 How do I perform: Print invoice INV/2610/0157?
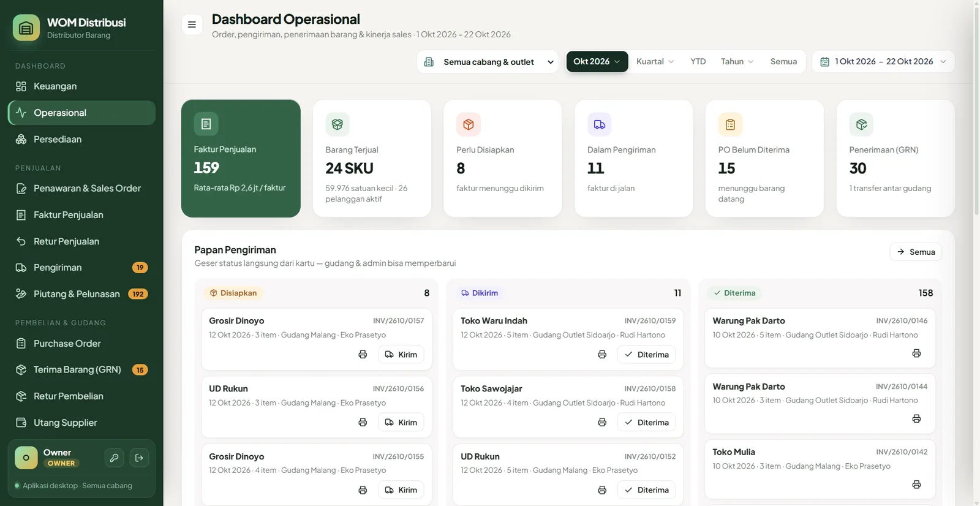tap(363, 355)
